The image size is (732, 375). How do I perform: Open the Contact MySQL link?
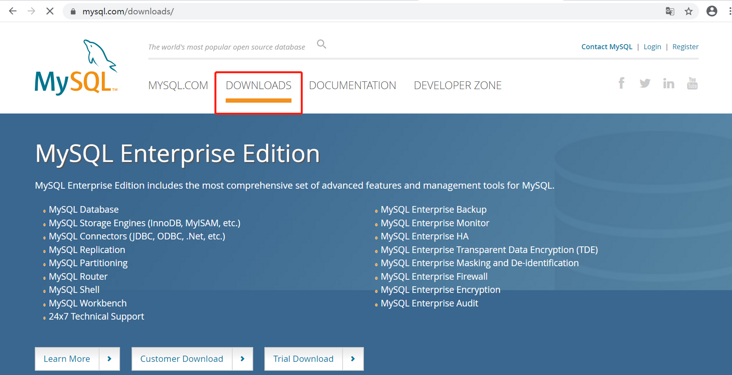(606, 47)
